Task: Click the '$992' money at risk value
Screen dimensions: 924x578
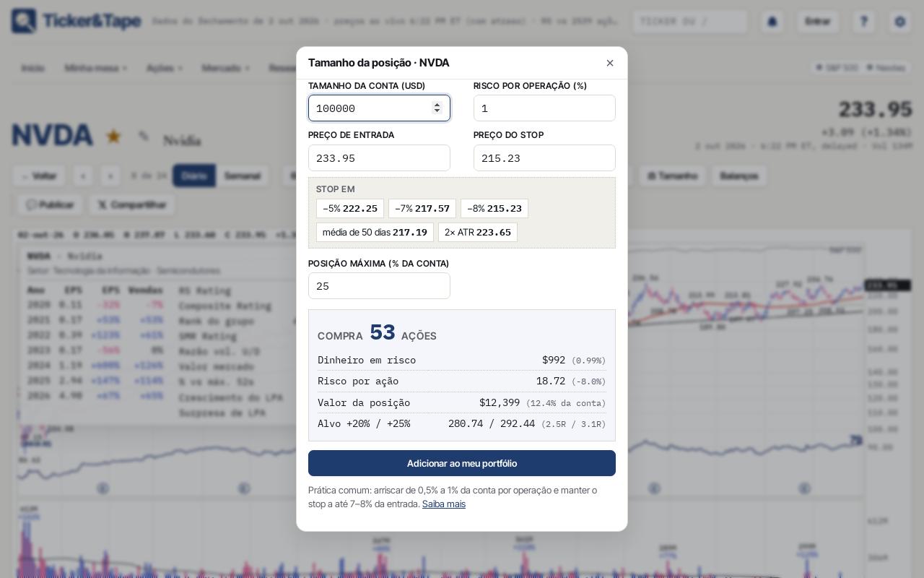Action: pos(554,360)
